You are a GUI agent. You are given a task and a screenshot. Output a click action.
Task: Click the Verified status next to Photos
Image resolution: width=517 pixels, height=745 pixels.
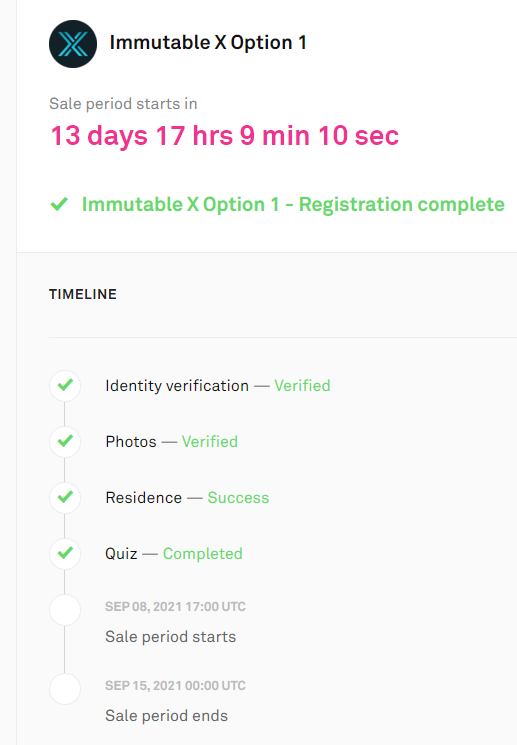pyautogui.click(x=210, y=442)
